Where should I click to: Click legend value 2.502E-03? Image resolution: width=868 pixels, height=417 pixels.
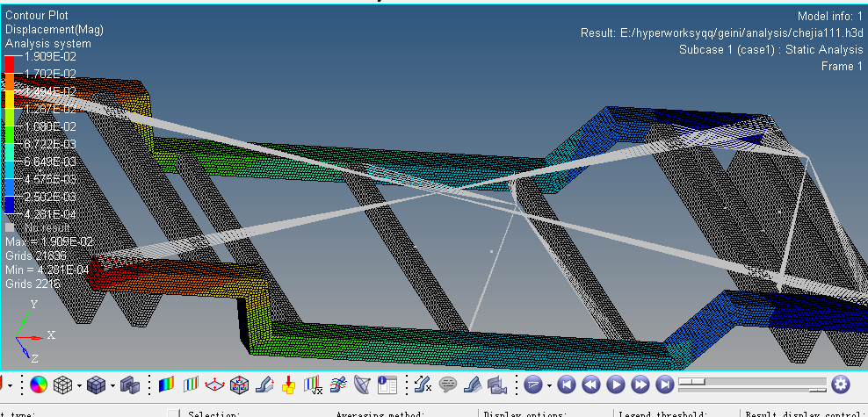click(50, 197)
